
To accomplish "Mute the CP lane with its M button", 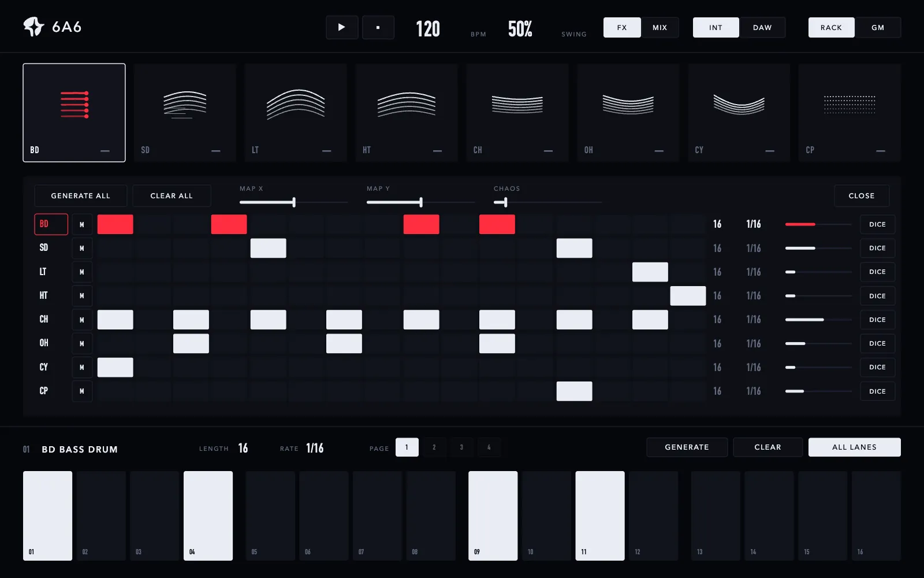I will pyautogui.click(x=82, y=391).
